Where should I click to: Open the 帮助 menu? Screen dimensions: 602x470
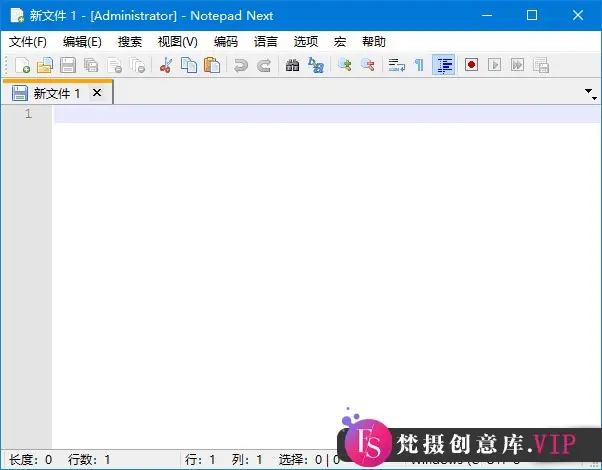point(374,41)
